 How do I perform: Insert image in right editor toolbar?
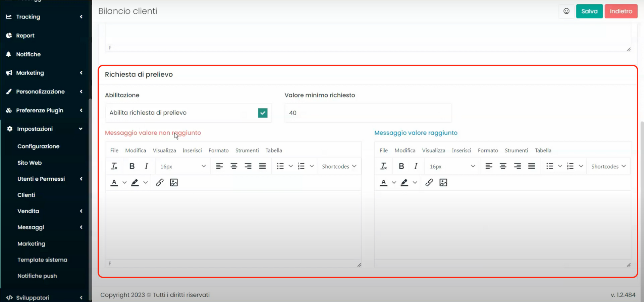[x=443, y=183]
